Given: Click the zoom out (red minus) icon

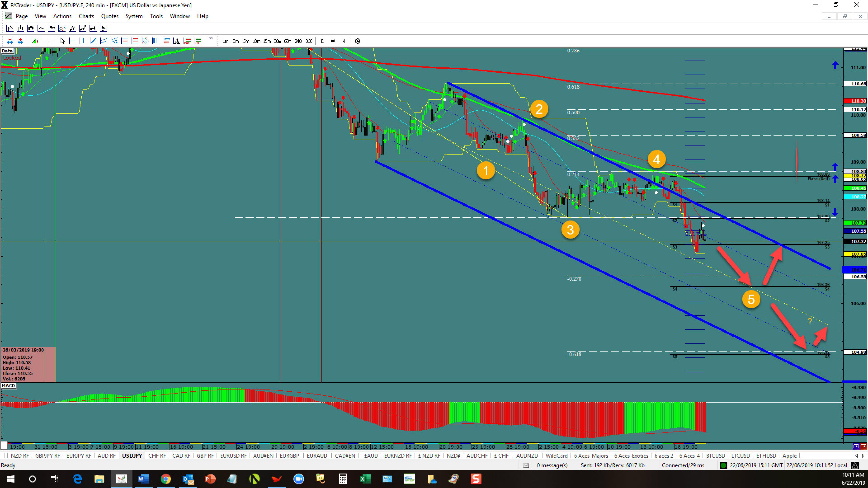Looking at the screenshot, I should (x=10, y=41).
